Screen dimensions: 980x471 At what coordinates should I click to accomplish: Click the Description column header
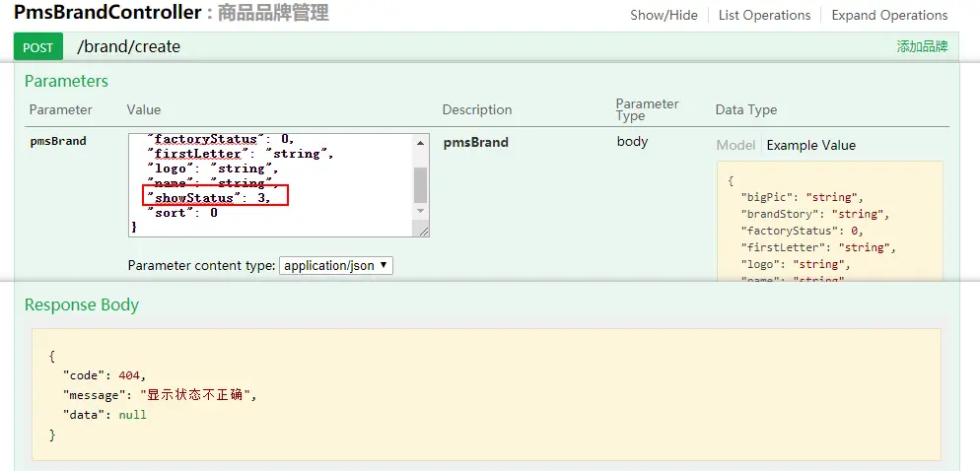[477, 110]
